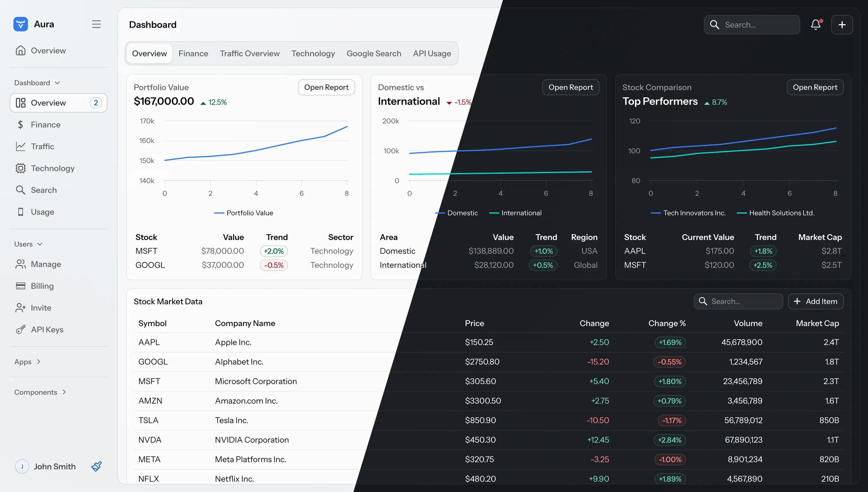868x492 pixels.
Task: Click the Aura logo icon
Action: click(x=21, y=24)
